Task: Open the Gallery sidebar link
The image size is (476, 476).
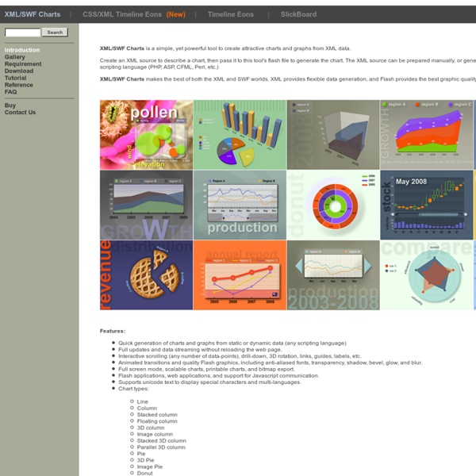Action: 15,57
